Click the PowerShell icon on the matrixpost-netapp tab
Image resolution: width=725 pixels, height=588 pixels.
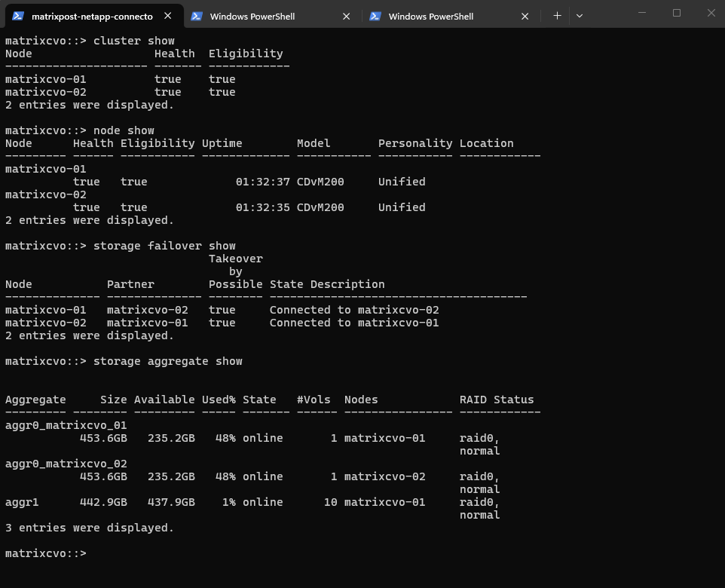18,16
